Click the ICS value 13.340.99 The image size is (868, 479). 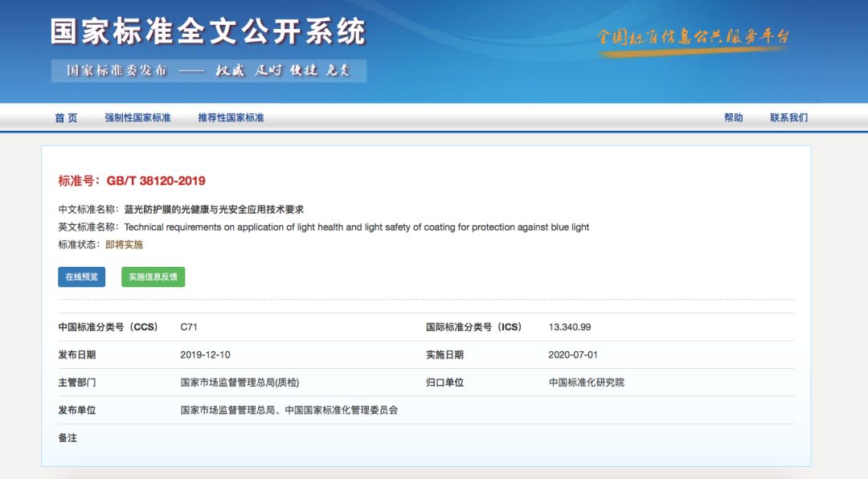point(570,327)
